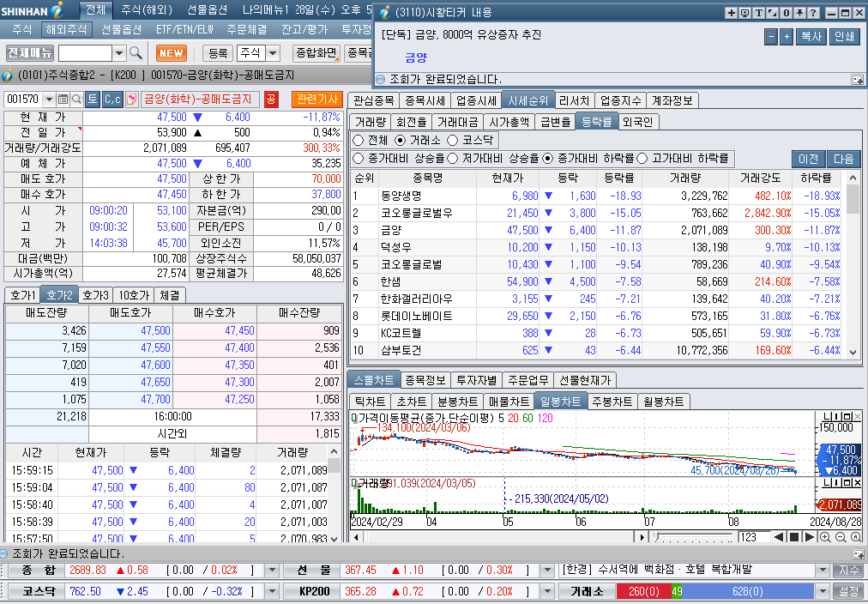Click the question mark help icon
Screen dimensions: 868x604
(813, 13)
